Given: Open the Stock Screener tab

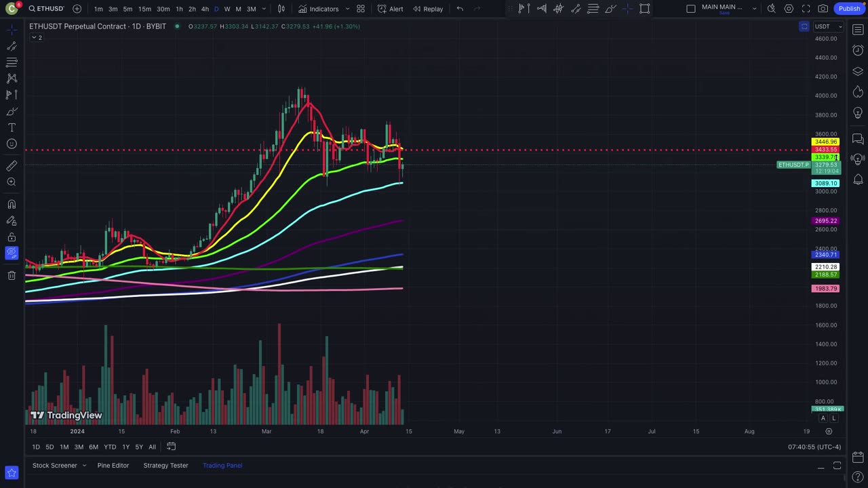Looking at the screenshot, I should 55,466.
